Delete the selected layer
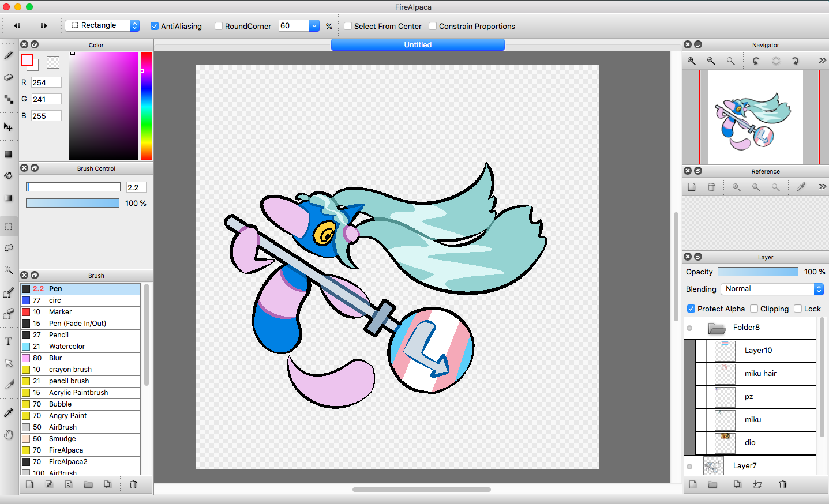829x504 pixels. click(x=783, y=484)
